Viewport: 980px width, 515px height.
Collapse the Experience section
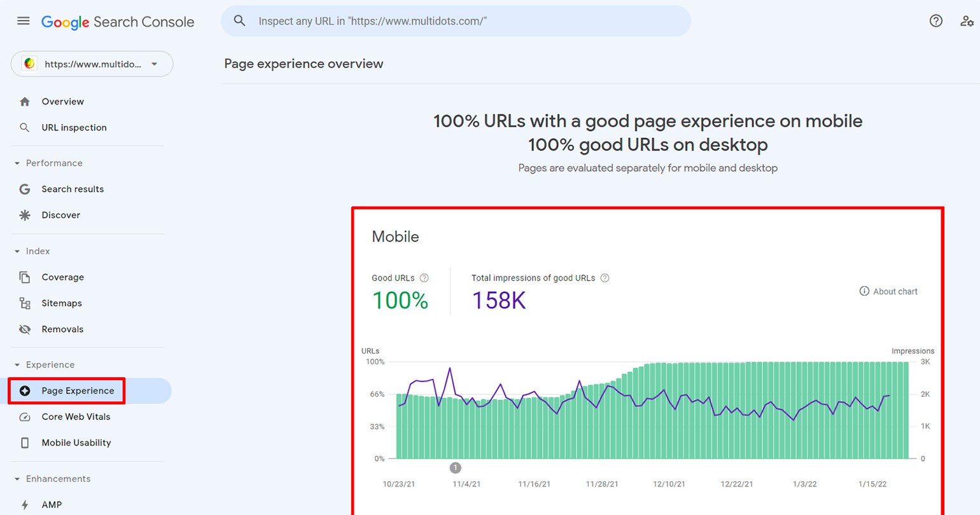17,365
